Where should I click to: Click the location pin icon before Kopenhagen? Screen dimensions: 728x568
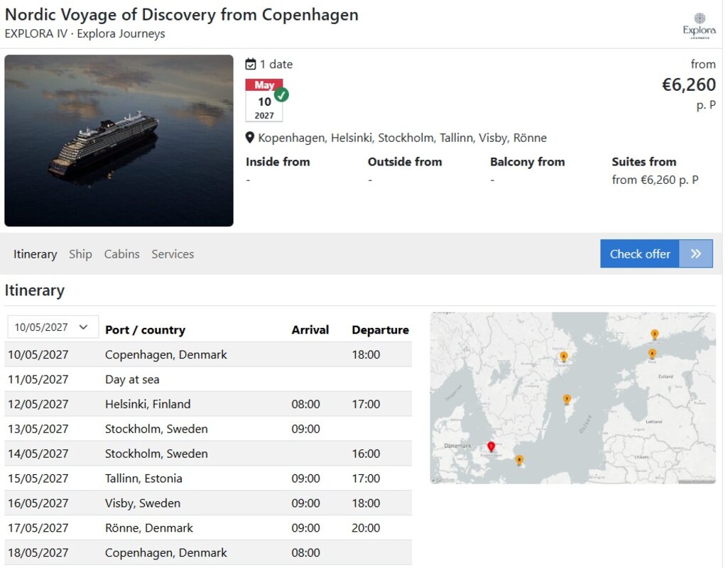pyautogui.click(x=250, y=137)
